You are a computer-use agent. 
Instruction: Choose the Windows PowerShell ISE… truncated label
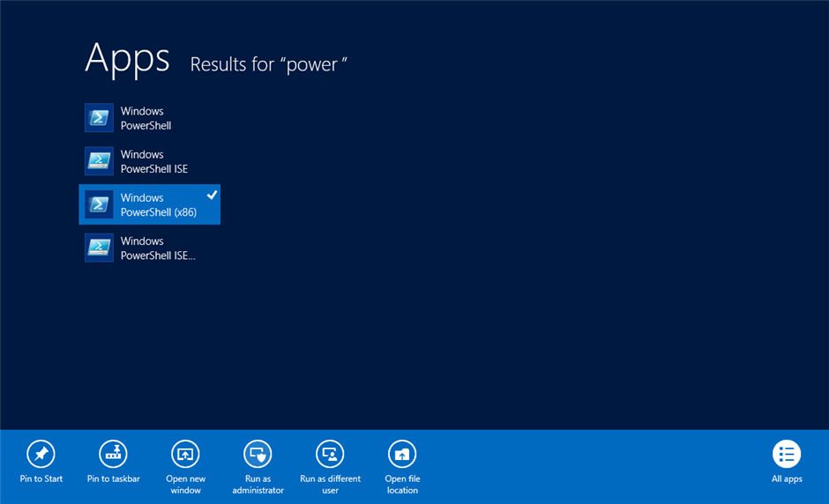[x=157, y=248]
